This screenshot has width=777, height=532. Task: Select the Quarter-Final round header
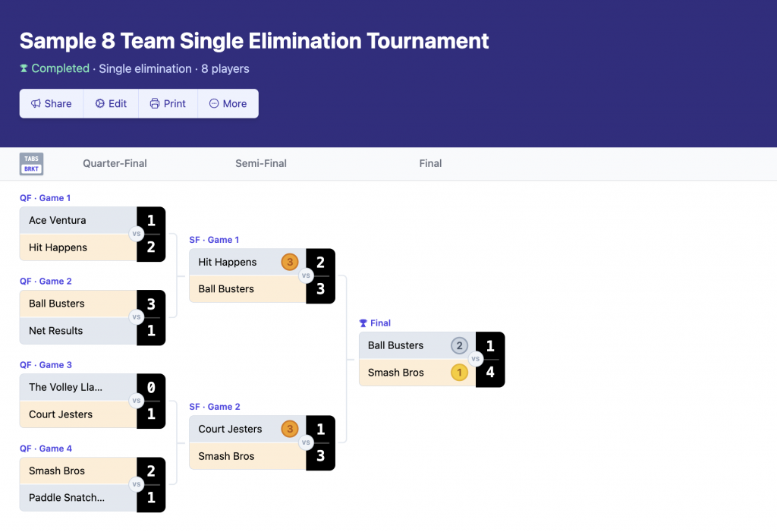pos(115,163)
